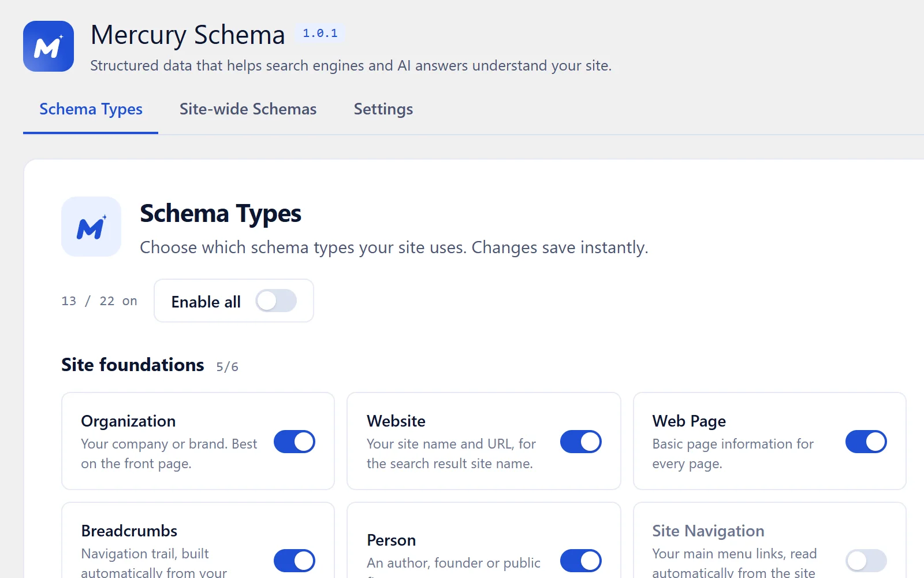Click 'Choose which schema types your site uses' subtitle
Image resolution: width=924 pixels, height=578 pixels.
(394, 247)
